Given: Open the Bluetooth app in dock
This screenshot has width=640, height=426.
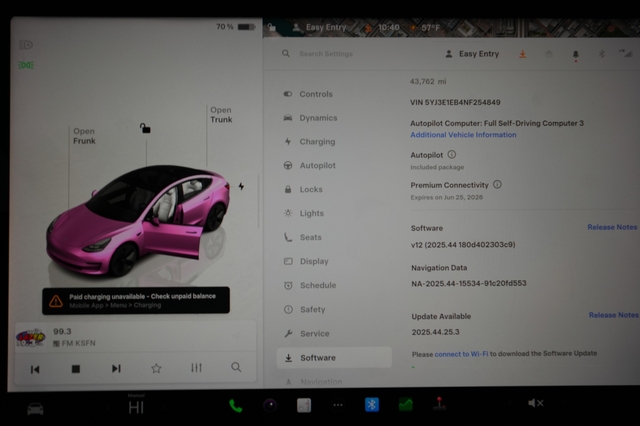Looking at the screenshot, I should click(x=371, y=404).
